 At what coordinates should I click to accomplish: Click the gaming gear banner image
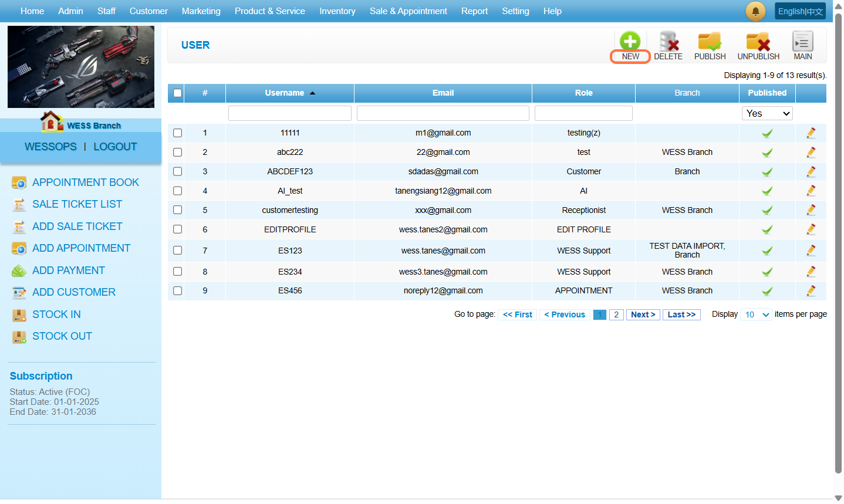click(81, 67)
